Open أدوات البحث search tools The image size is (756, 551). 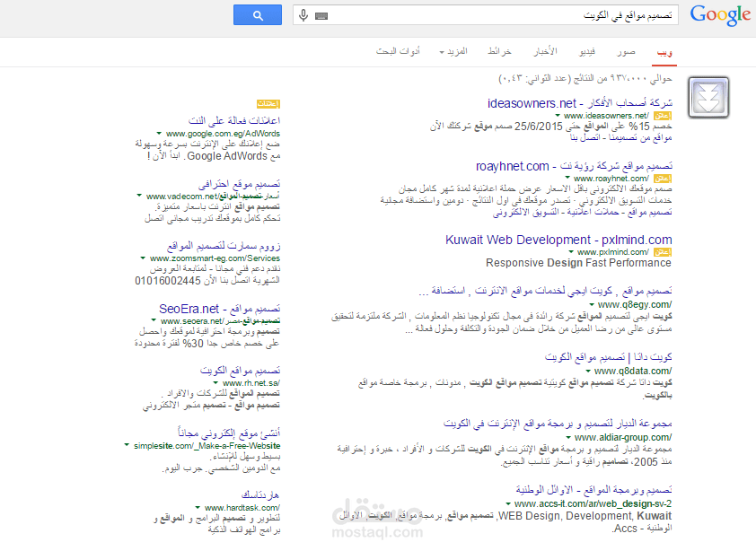pyautogui.click(x=398, y=51)
